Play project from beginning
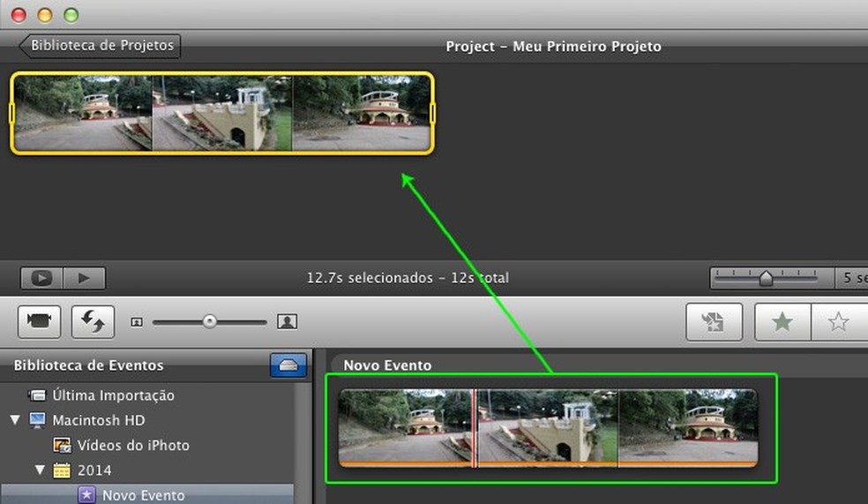Screen dimensions: 868x504 click(x=84, y=278)
